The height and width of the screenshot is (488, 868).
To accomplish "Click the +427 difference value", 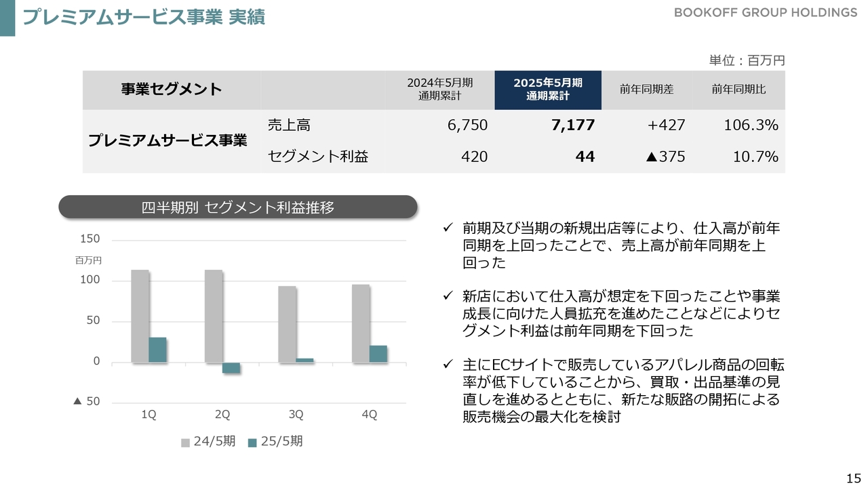I will tap(666, 125).
